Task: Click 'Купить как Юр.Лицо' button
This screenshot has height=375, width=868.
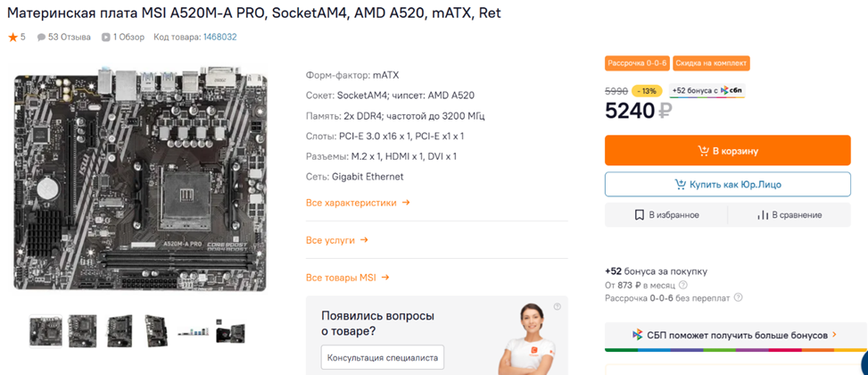Action: pyautogui.click(x=727, y=185)
